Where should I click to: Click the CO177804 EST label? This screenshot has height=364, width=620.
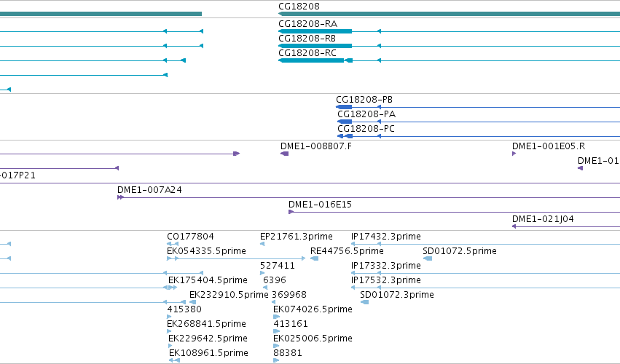pyautogui.click(x=190, y=237)
